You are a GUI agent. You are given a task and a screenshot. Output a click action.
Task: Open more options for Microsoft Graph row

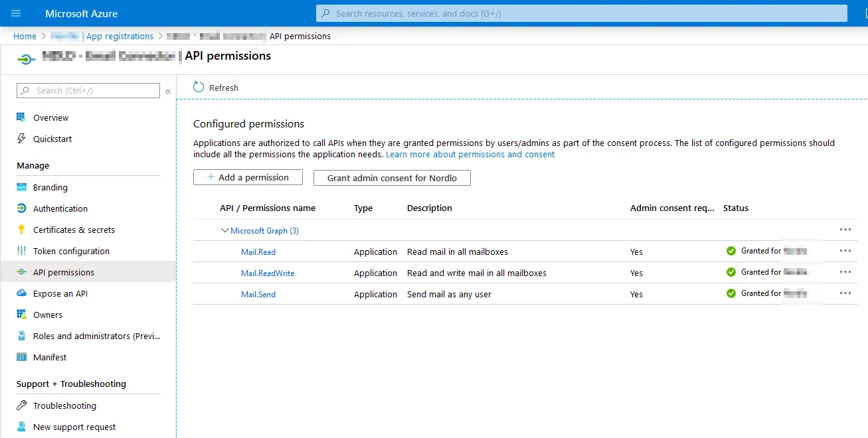(x=845, y=230)
